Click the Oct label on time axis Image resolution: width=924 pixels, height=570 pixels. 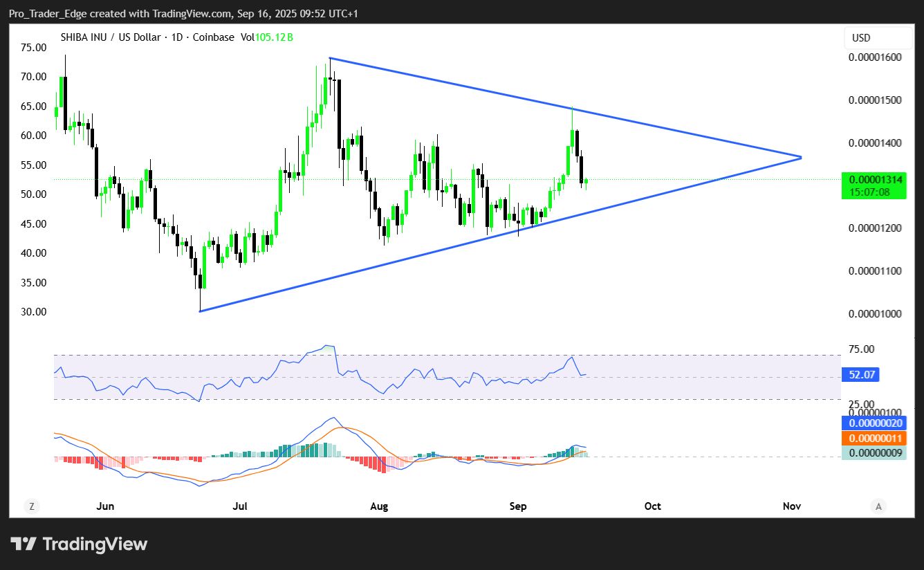pos(652,506)
